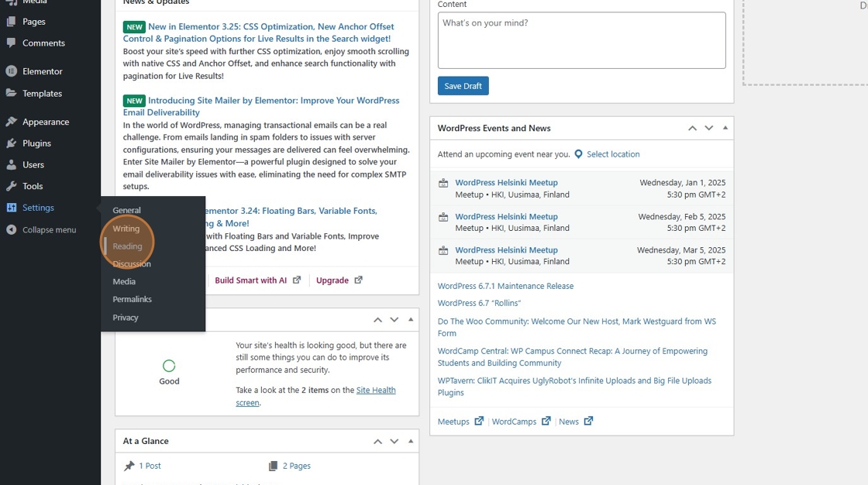Toggle the At a Glance panel
The height and width of the screenshot is (485, 868).
411,442
